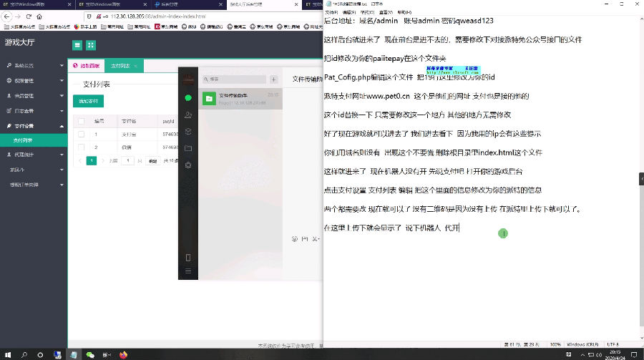Check the select-all checkbox in table header
This screenshot has width=644, height=360.
[x=81, y=121]
